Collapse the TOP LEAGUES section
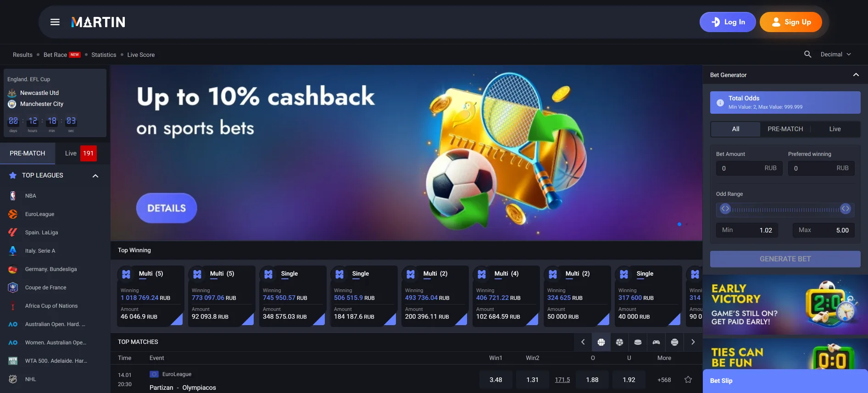The width and height of the screenshot is (868, 393). pos(95,176)
